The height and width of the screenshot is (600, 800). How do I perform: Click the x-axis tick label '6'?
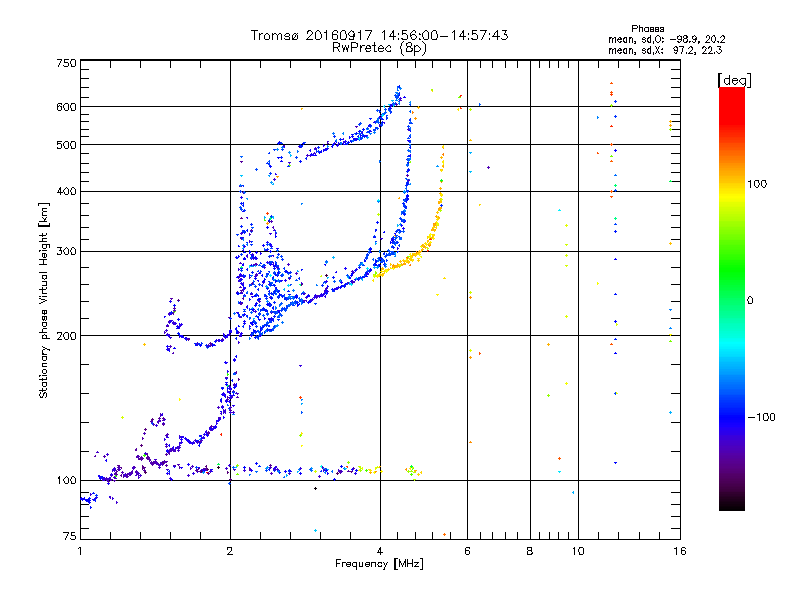tap(467, 551)
